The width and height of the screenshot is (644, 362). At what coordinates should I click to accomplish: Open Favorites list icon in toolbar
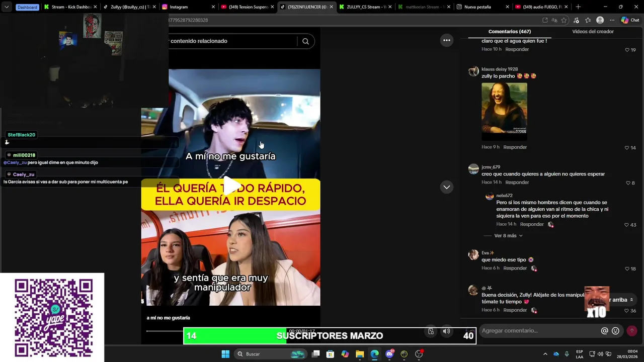click(x=588, y=20)
